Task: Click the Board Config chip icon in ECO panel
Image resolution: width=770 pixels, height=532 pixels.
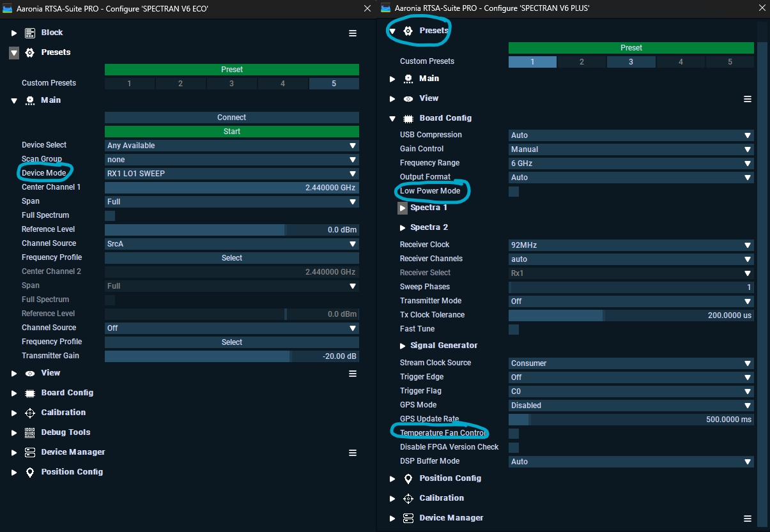Action: pos(30,393)
